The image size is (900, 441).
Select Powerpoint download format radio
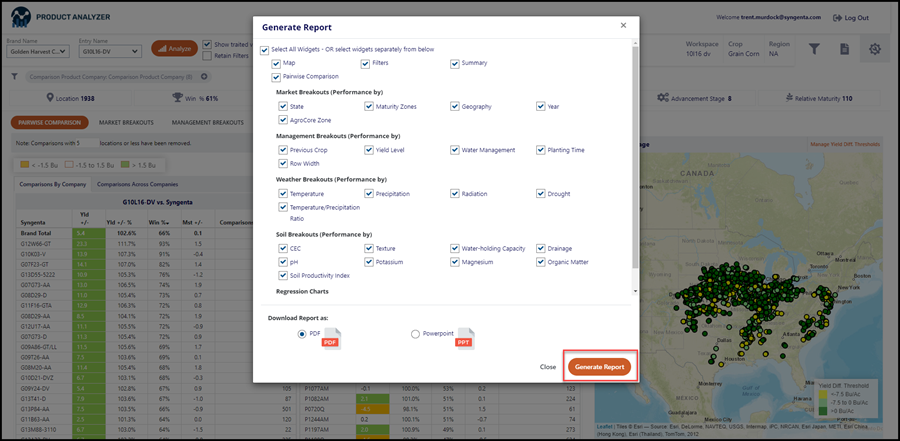click(x=416, y=334)
